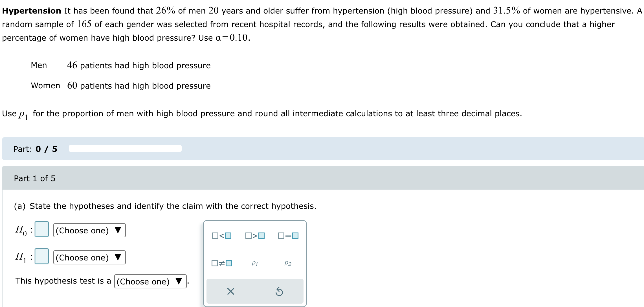Insert the p2 symbol from the palette

(x=287, y=264)
